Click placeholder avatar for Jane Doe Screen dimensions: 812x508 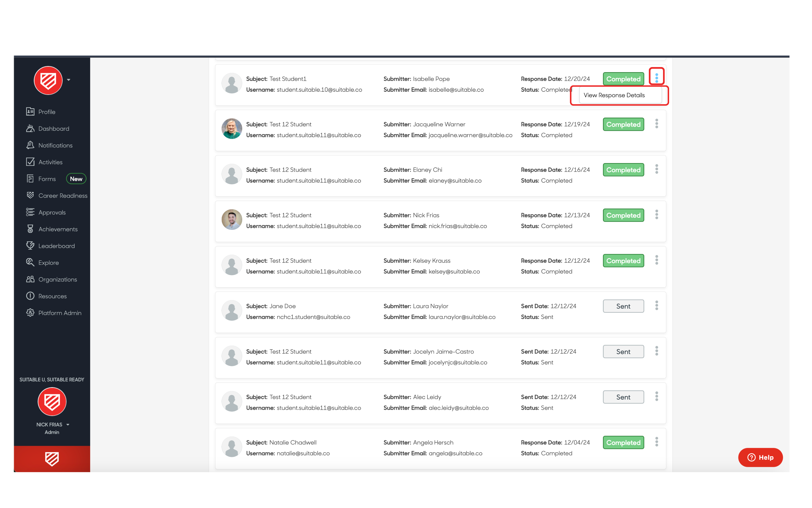tap(232, 310)
